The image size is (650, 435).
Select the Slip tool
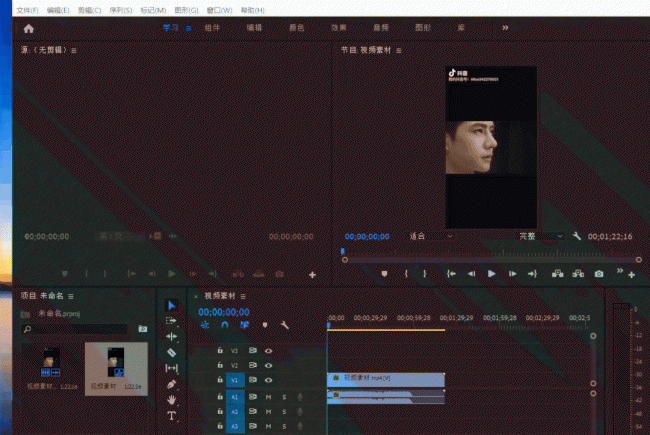(171, 368)
